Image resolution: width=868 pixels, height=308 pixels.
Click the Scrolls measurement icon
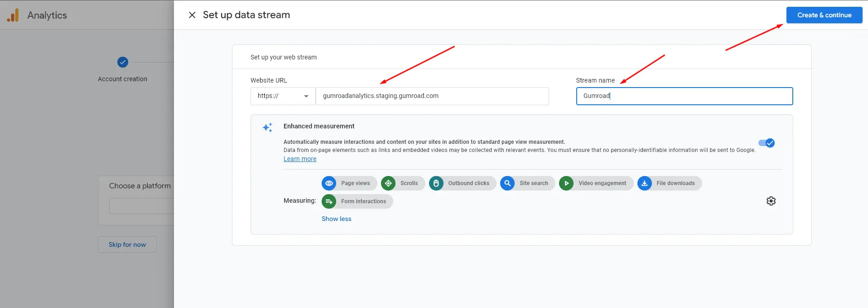[x=388, y=183]
